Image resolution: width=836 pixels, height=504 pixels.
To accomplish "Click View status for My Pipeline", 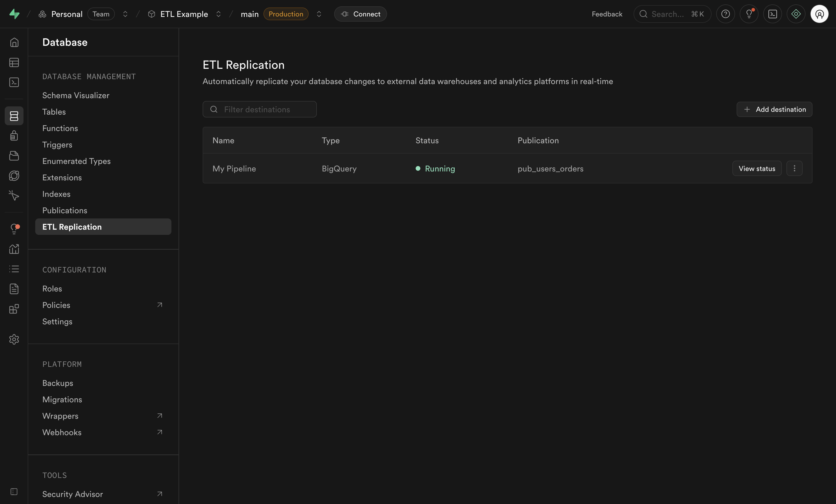I will (757, 168).
